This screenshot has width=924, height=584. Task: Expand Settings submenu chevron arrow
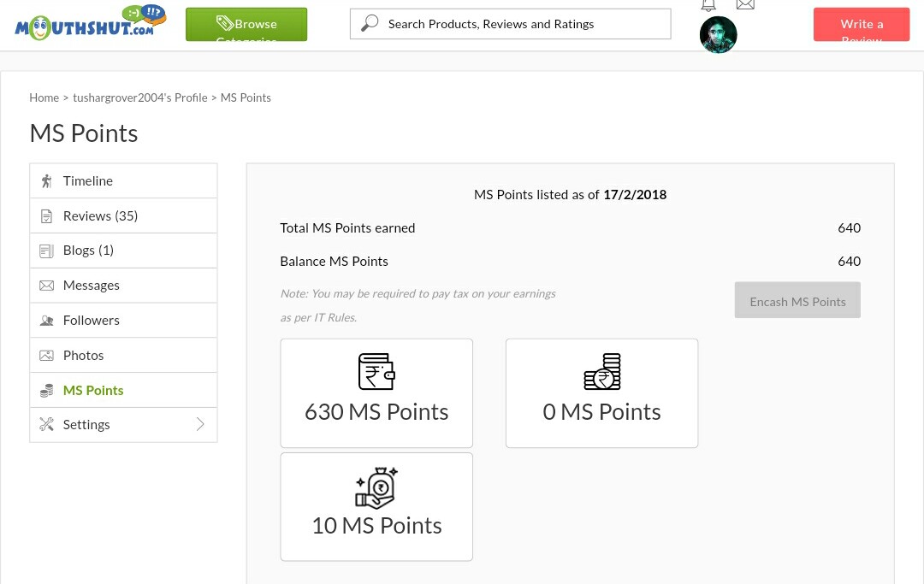click(x=200, y=425)
